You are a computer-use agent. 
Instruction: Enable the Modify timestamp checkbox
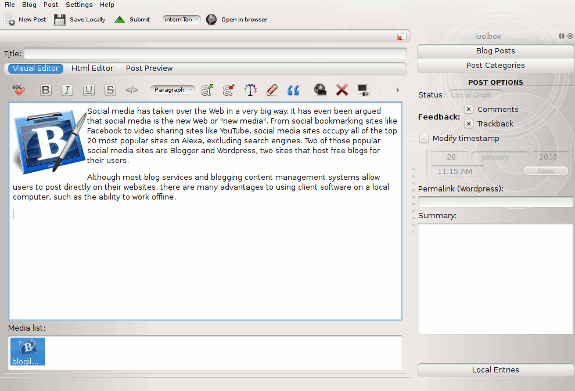pyautogui.click(x=424, y=138)
